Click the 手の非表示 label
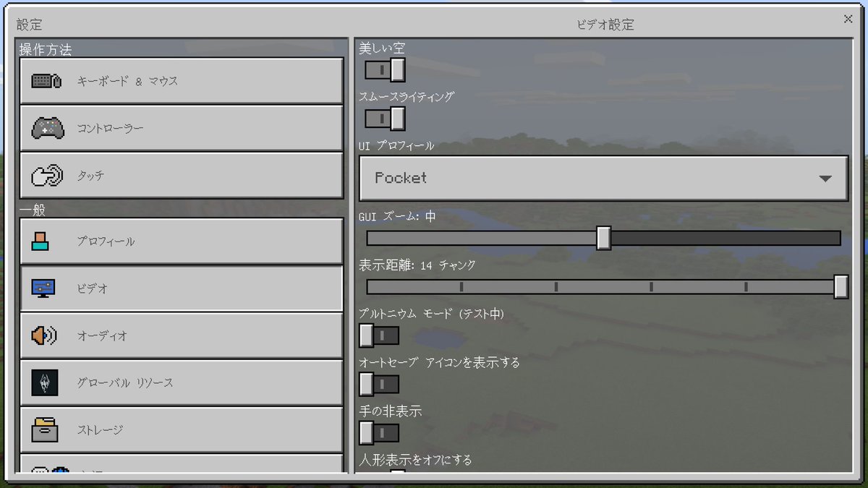This screenshot has height=488, width=868. tap(391, 411)
